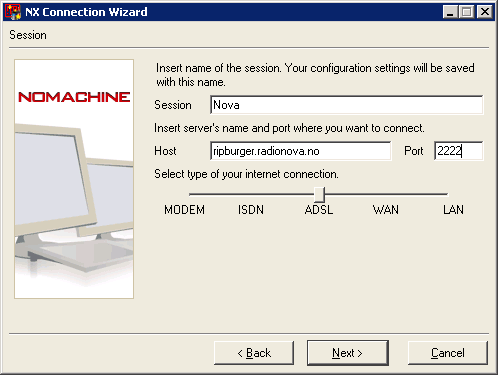
Task: Proceed with the Next button
Action: click(x=348, y=353)
